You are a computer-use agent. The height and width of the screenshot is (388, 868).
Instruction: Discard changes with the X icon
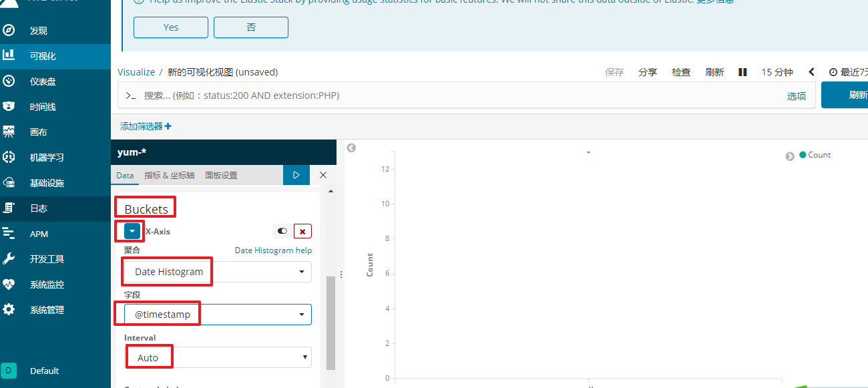(x=323, y=175)
